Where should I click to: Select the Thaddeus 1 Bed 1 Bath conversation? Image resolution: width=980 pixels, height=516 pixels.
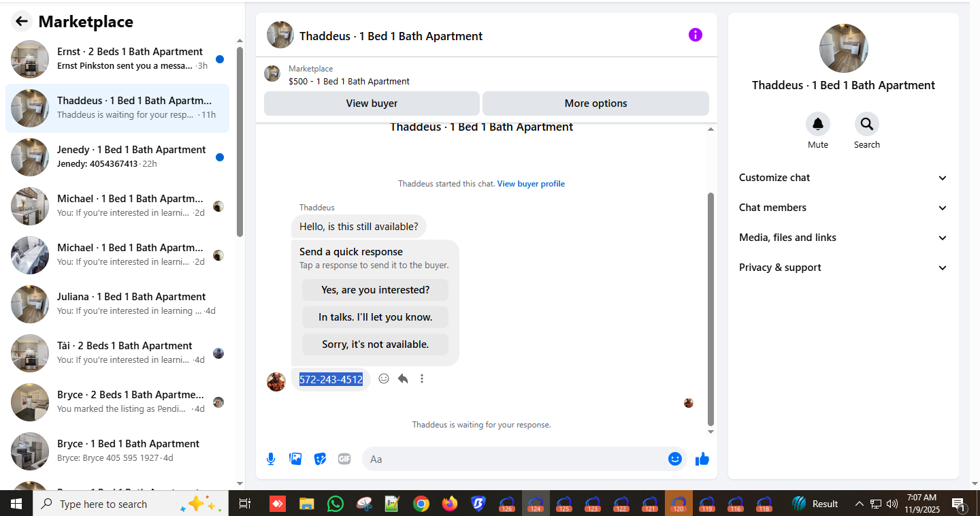(x=117, y=108)
